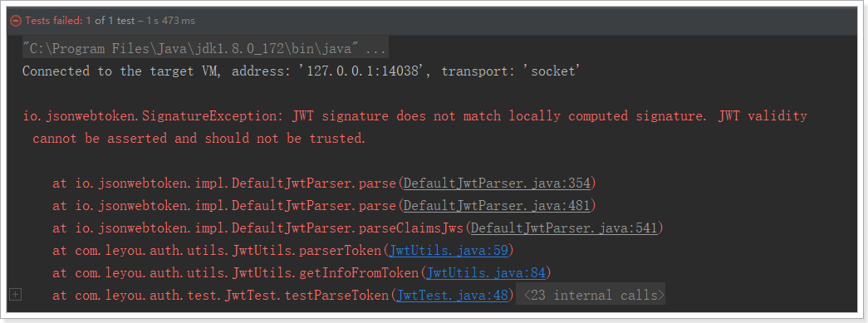This screenshot has height=323, width=868.
Task: Navigate to JwtTest.java:48
Action: tap(452, 296)
